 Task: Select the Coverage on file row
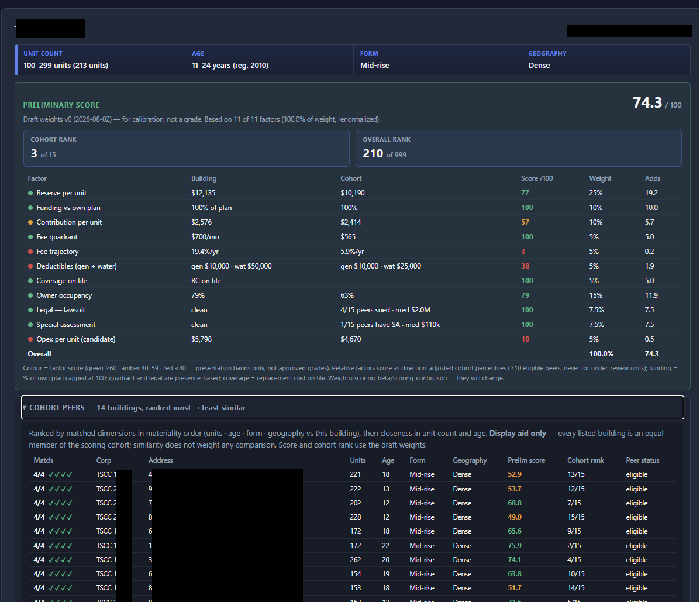(352, 280)
